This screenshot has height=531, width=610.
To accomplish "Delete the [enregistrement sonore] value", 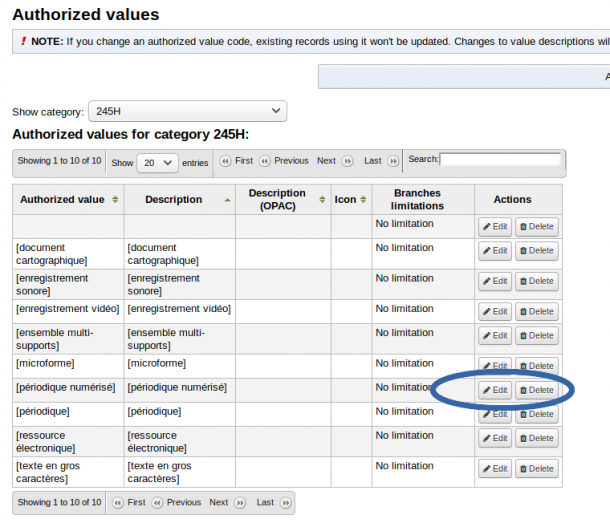I will [537, 281].
